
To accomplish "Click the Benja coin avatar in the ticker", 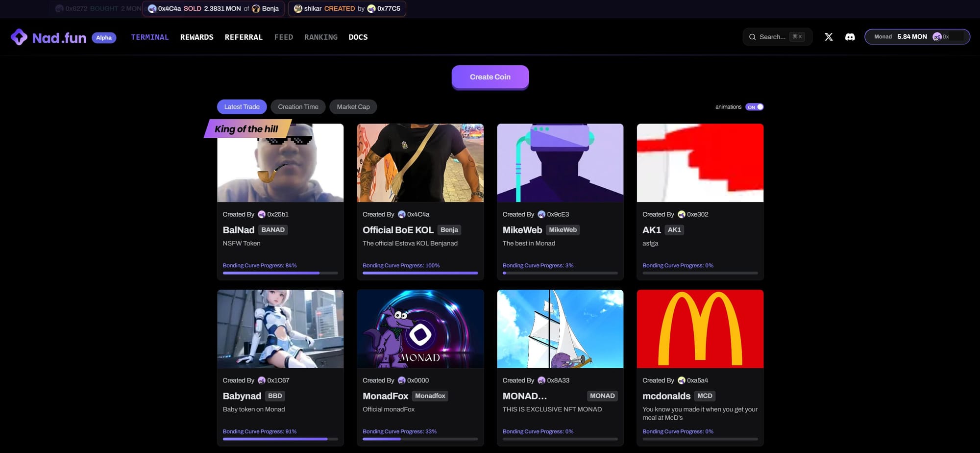I will pyautogui.click(x=256, y=8).
